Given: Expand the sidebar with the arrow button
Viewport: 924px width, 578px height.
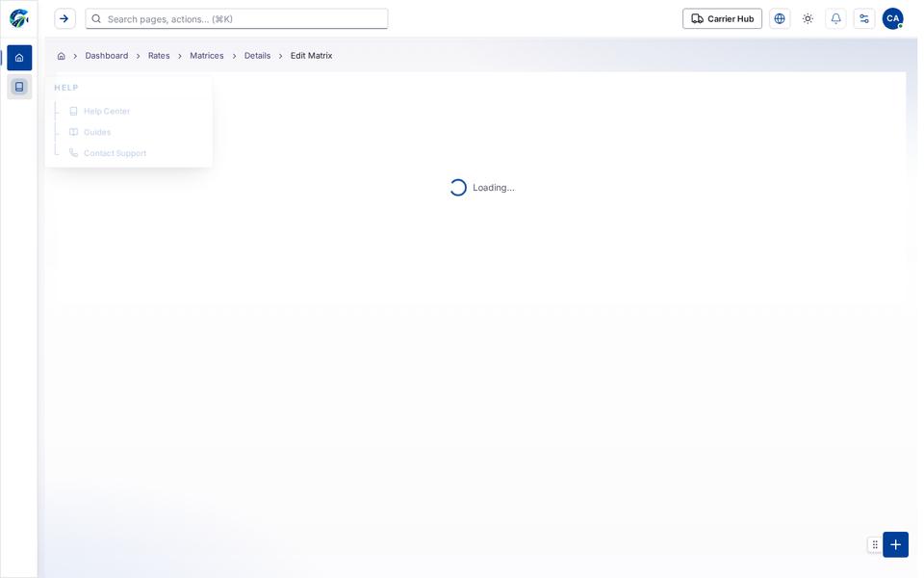Looking at the screenshot, I should point(64,19).
